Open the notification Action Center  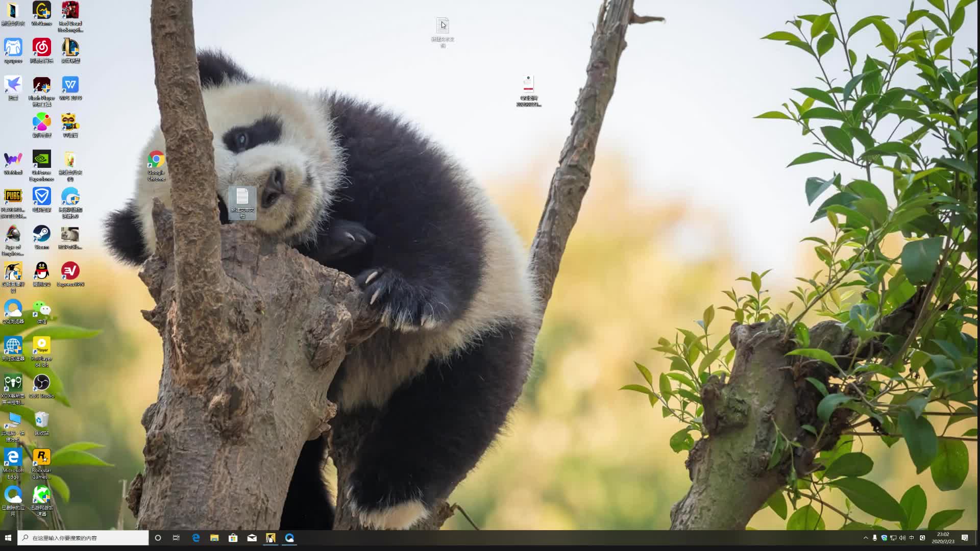(965, 538)
